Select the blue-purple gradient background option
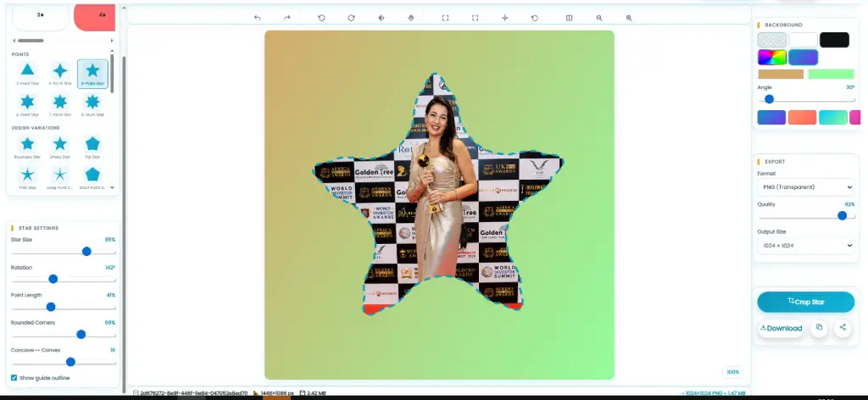868x400 pixels. tap(804, 58)
